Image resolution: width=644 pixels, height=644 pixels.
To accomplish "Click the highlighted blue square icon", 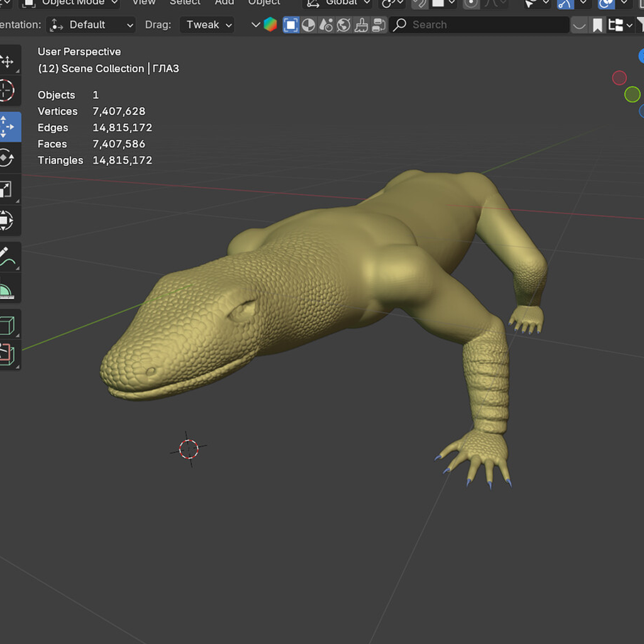I will tap(291, 25).
